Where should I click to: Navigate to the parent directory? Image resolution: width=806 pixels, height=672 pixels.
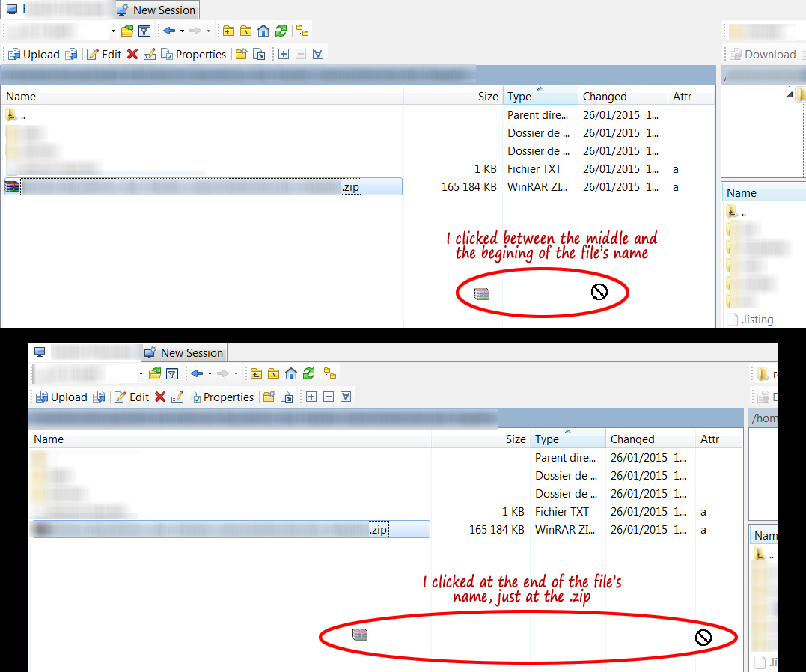[229, 31]
